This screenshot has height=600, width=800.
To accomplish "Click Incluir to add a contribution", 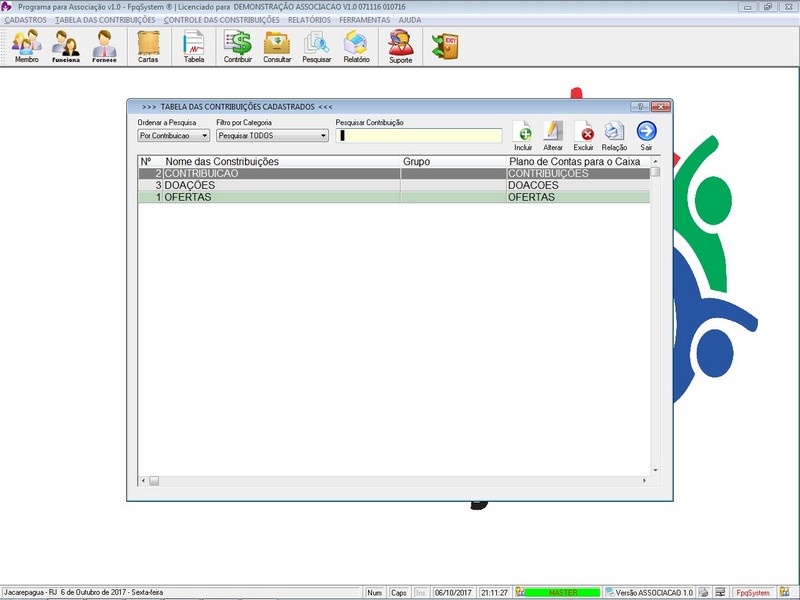I will 523,136.
